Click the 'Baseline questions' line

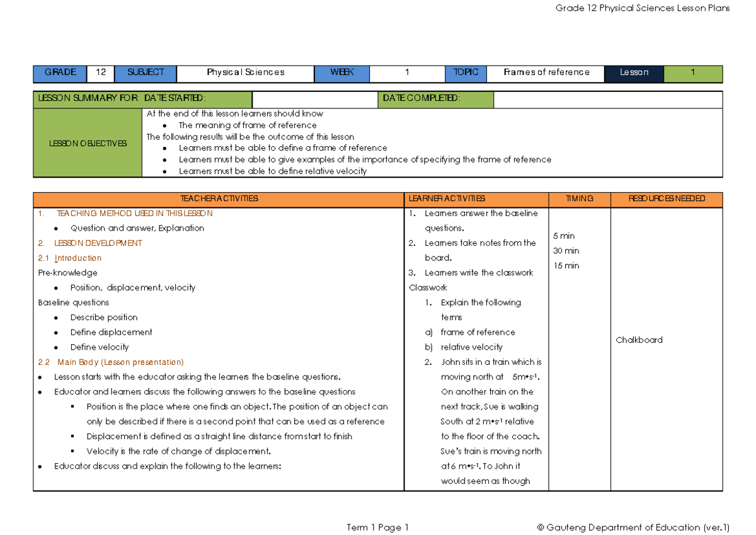[74, 302]
